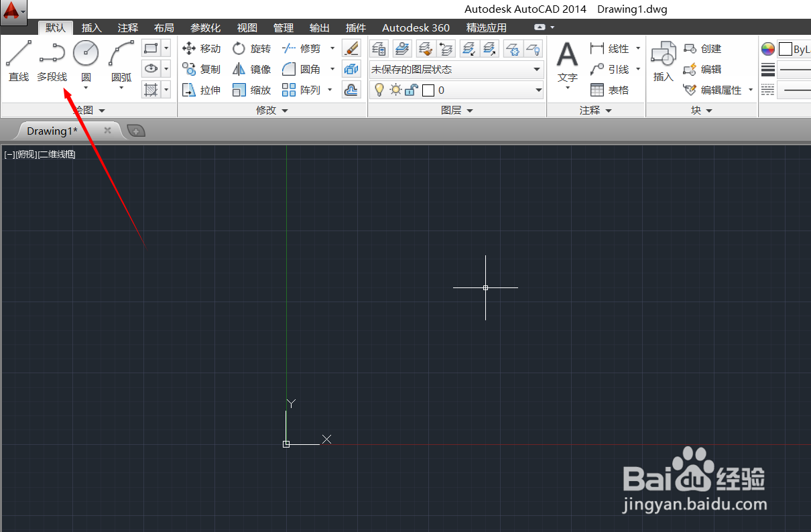
Task: Activate the 修剪 (Trim) command
Action: point(302,48)
